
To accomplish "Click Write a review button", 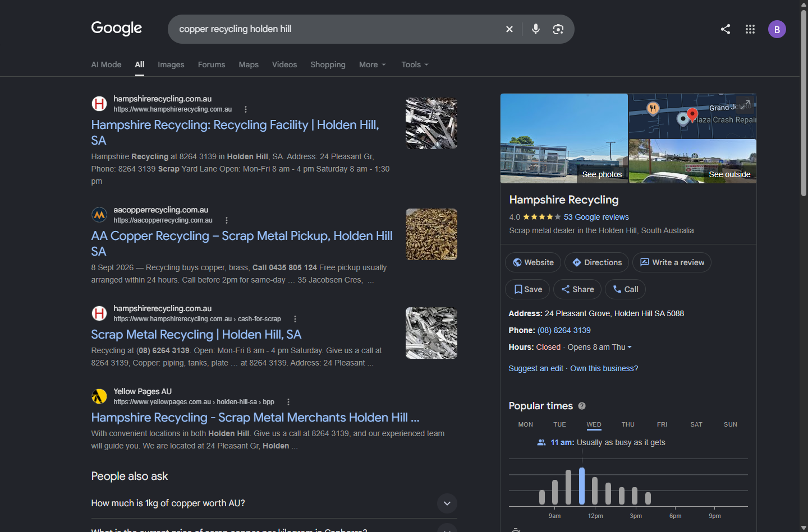I will (672, 262).
